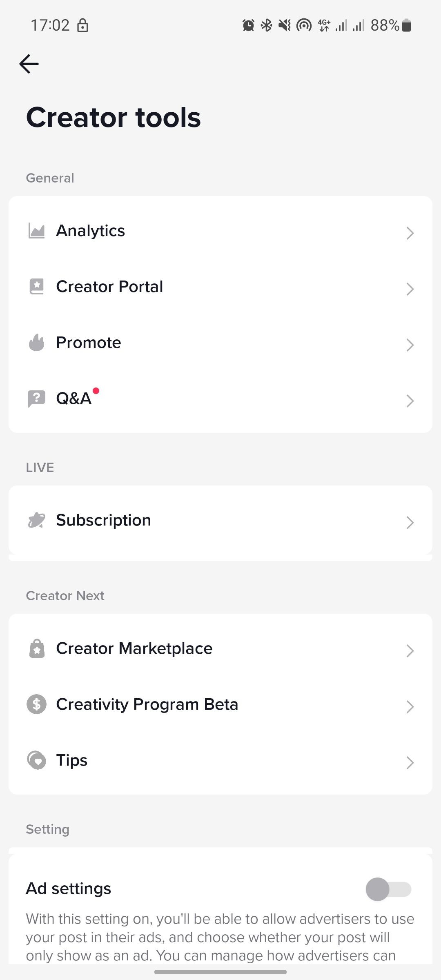This screenshot has height=980, width=441.
Task: Expand Creativity Program Beta chevron
Action: pos(410,707)
